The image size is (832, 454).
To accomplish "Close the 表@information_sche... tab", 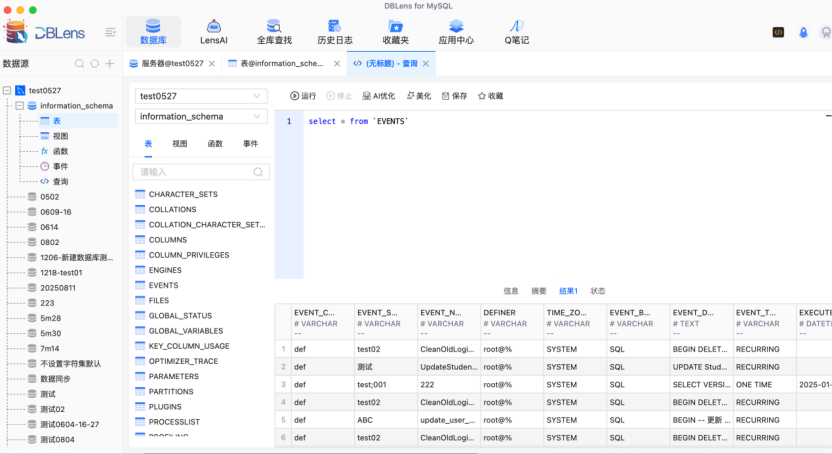I will coord(337,64).
